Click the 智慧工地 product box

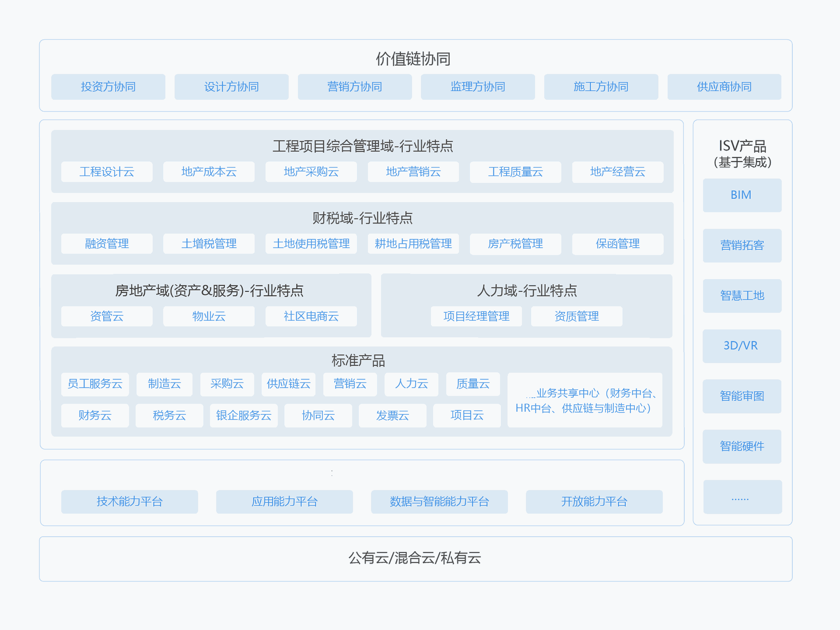(742, 296)
